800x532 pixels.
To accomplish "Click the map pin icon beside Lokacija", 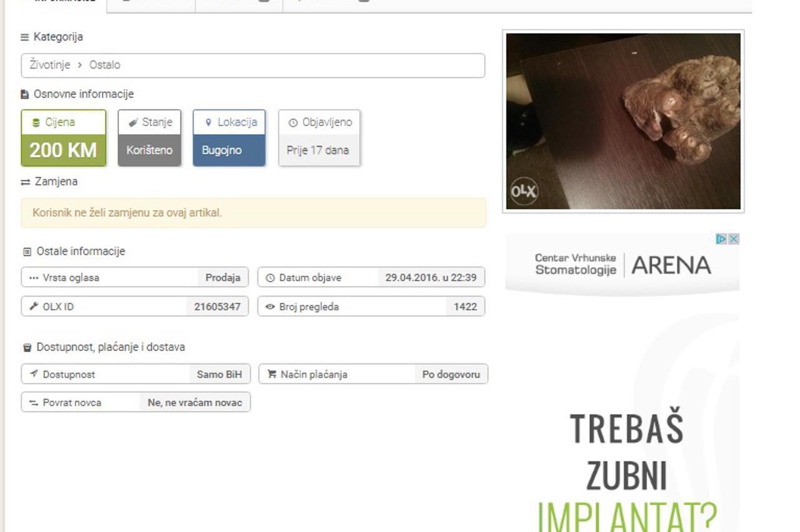I will tap(209, 122).
